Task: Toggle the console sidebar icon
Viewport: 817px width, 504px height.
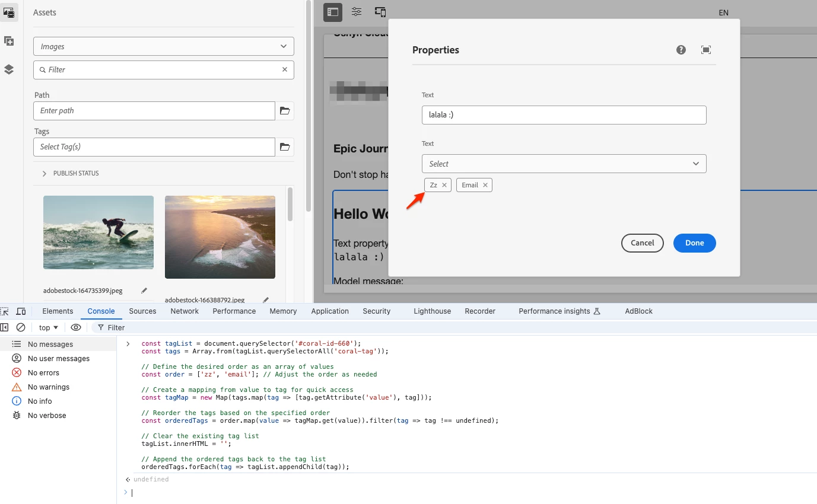Action: coord(5,327)
